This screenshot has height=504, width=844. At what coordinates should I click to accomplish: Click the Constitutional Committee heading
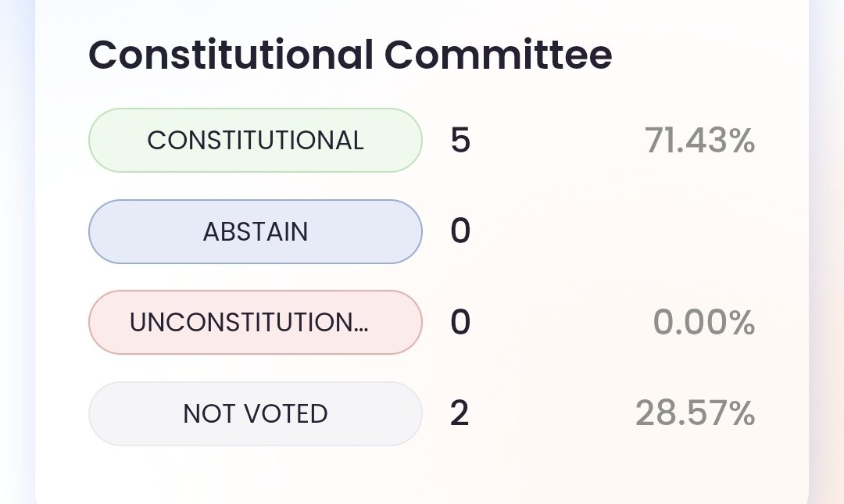coord(350,55)
